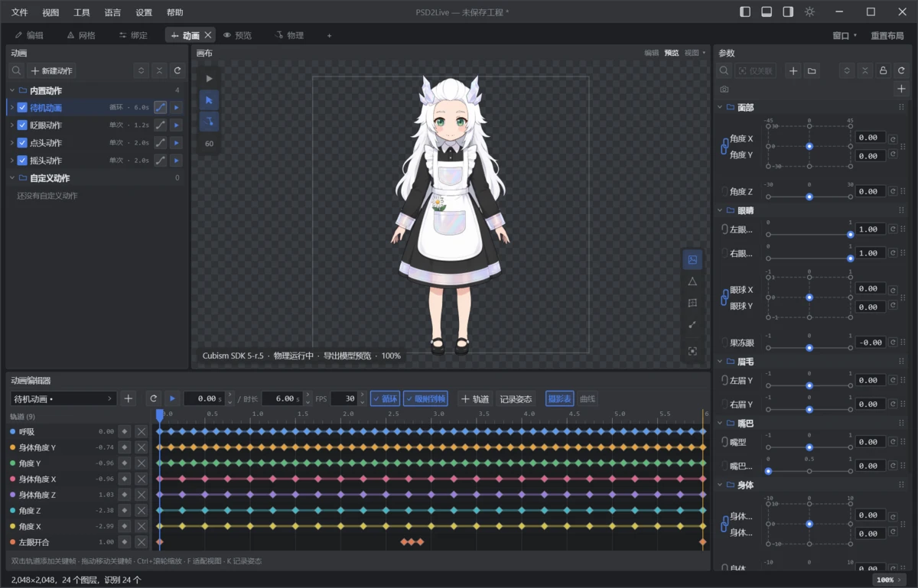Uncheck the 待机动画 checkbox
This screenshot has width=918, height=588.
click(22, 108)
